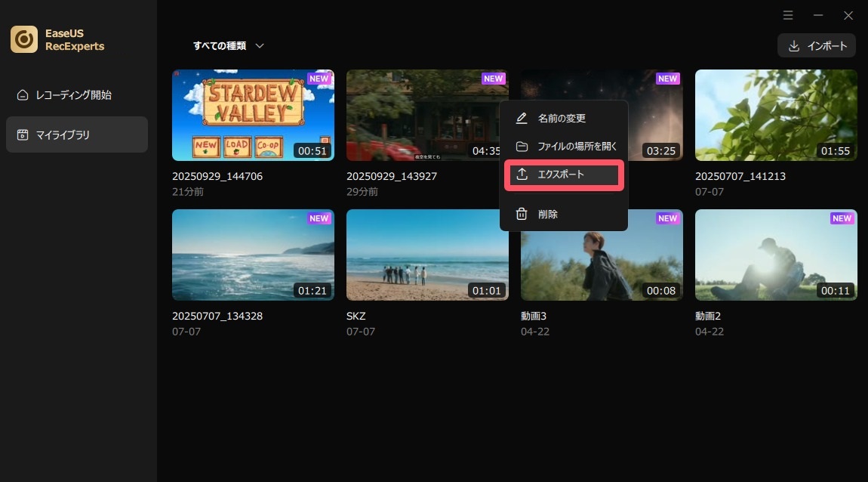
Task: Click the folder icon in context menu
Action: pos(521,147)
